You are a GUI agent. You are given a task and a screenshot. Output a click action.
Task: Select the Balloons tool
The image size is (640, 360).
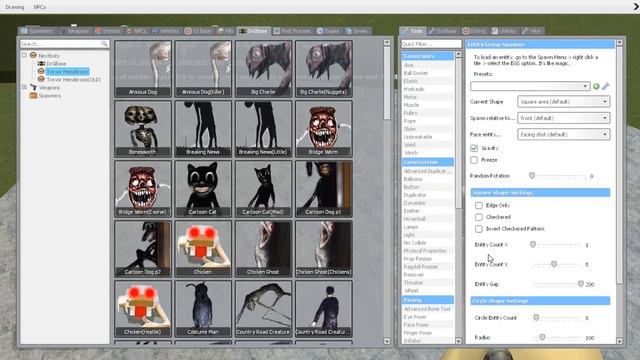tap(427, 179)
